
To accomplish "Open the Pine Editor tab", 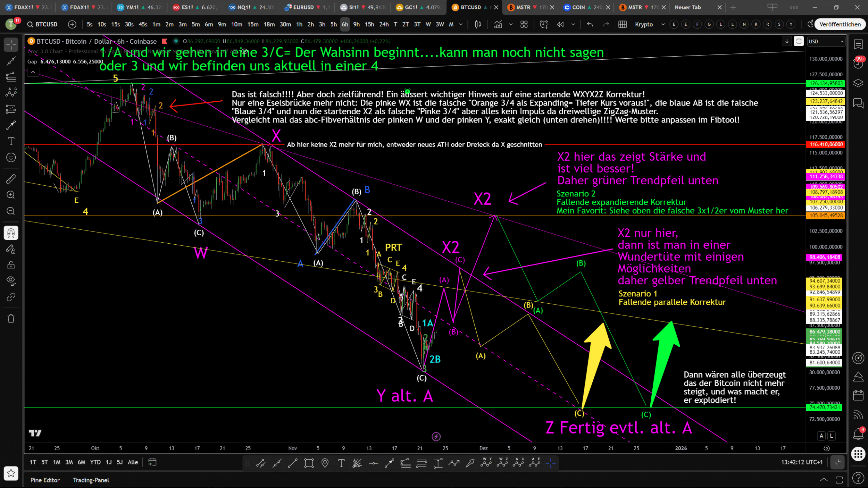I will click(45, 480).
